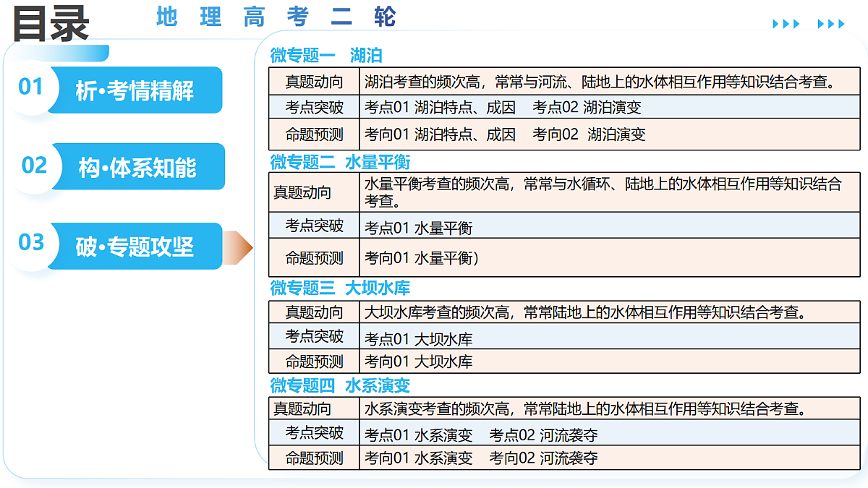Click the text 考点01 水量平衡

point(418,228)
